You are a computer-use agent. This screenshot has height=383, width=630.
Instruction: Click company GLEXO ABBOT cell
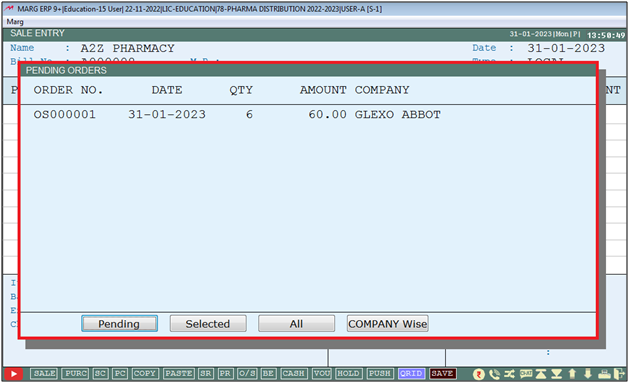[x=397, y=115]
